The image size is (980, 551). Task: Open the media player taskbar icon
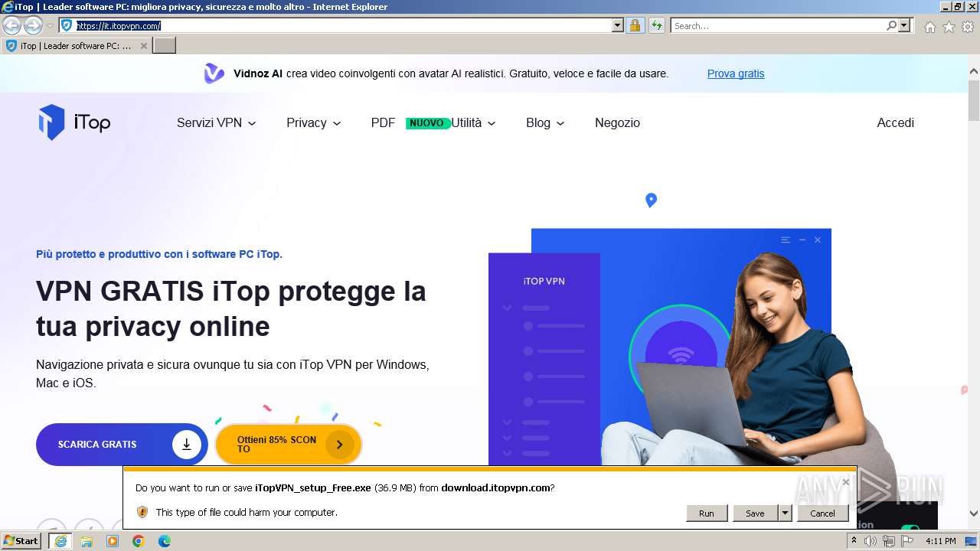113,541
